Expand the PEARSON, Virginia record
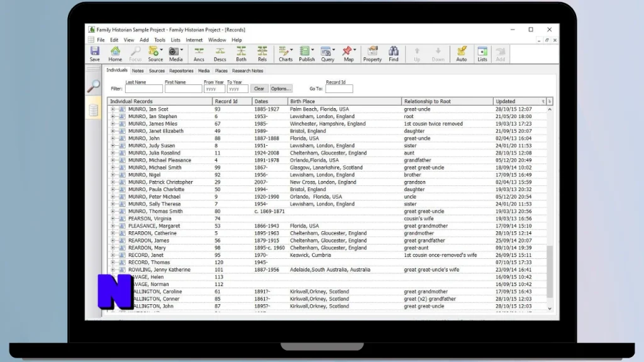The image size is (644, 362). [113, 219]
